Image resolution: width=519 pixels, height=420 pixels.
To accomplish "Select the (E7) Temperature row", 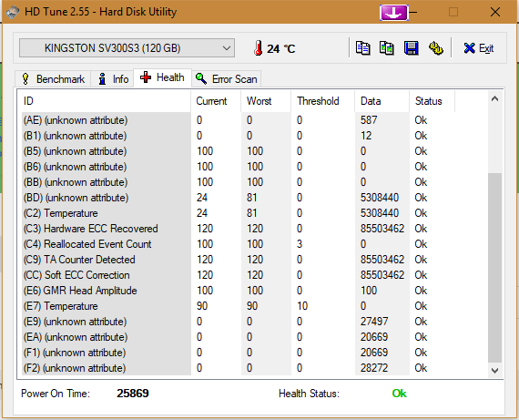I will point(239,306).
